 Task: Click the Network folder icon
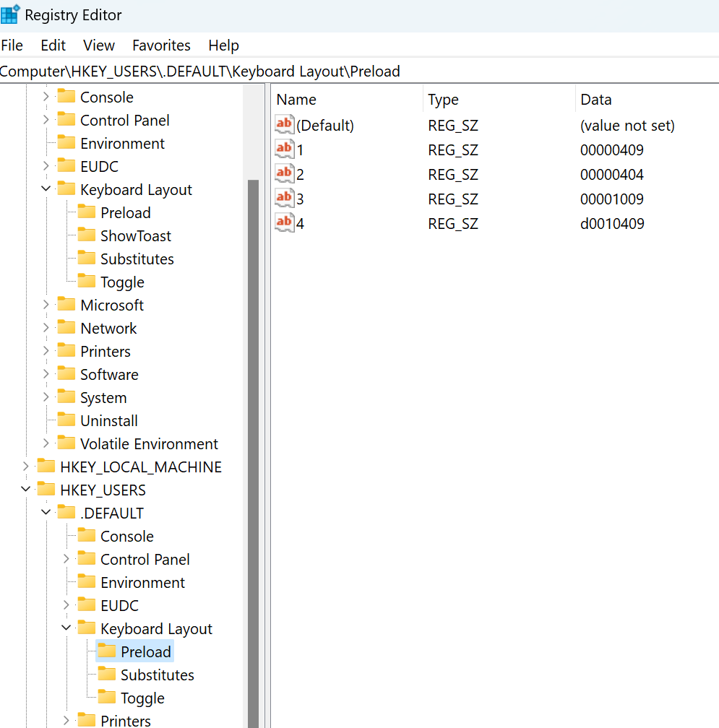coord(66,328)
